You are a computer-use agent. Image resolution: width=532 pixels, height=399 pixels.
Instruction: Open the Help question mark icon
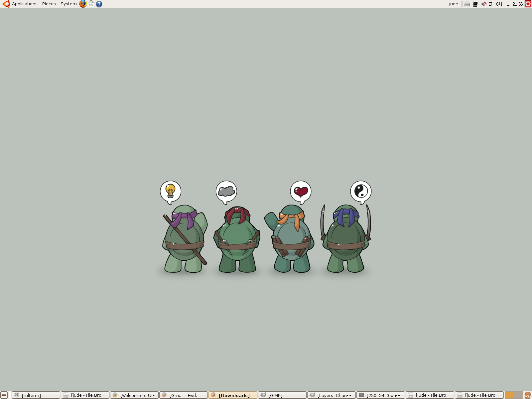click(99, 4)
